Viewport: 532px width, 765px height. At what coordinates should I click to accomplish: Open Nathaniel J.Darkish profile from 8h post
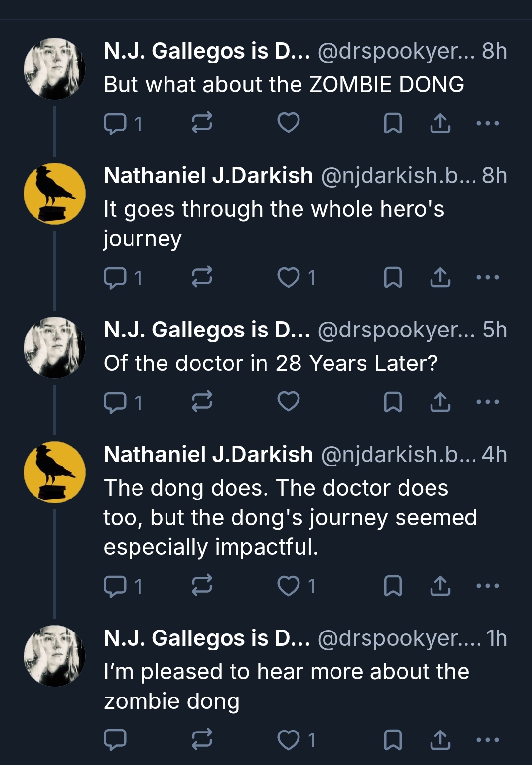click(x=208, y=176)
